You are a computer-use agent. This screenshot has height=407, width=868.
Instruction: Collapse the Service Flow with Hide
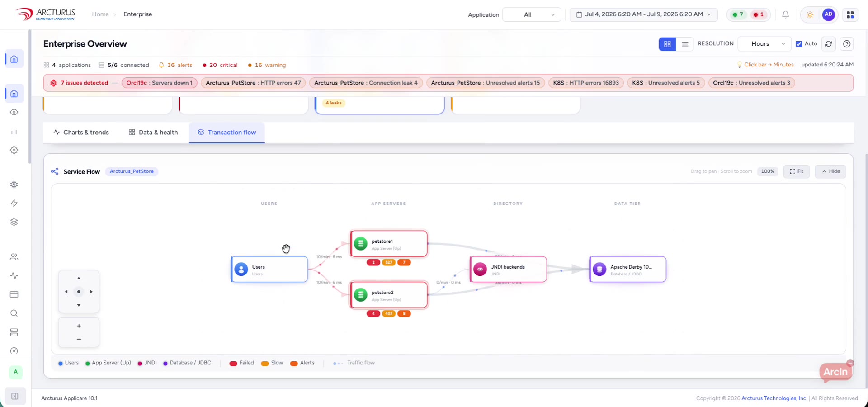point(830,171)
